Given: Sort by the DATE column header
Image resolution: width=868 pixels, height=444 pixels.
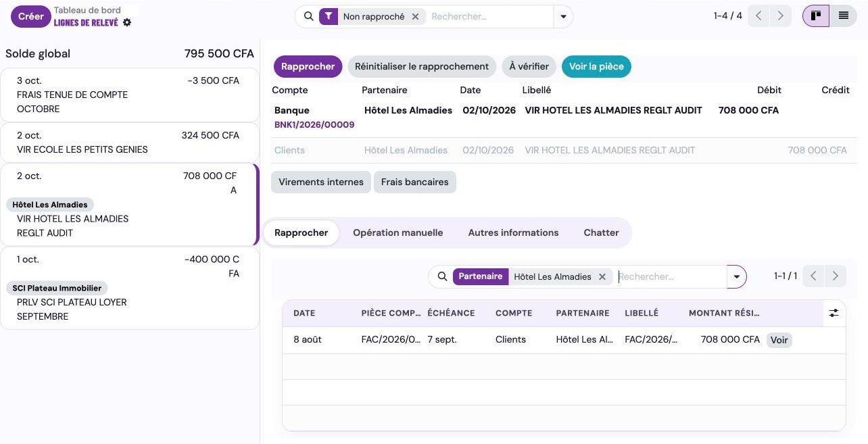Looking at the screenshot, I should [x=304, y=313].
